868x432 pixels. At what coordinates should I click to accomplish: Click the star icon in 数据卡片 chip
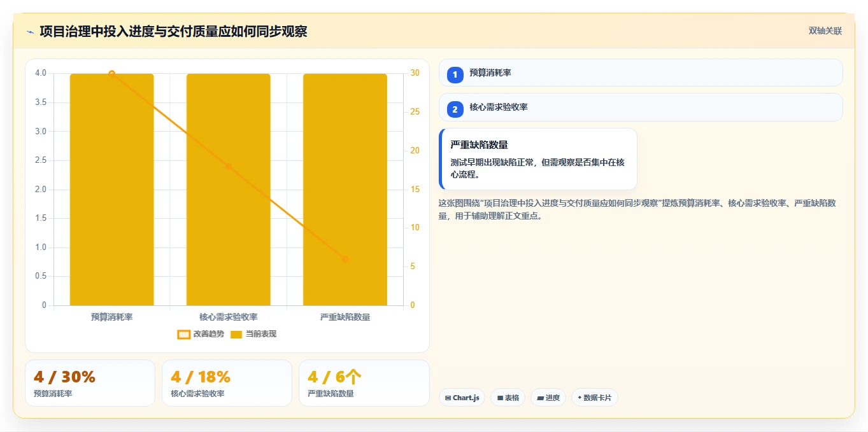point(580,398)
